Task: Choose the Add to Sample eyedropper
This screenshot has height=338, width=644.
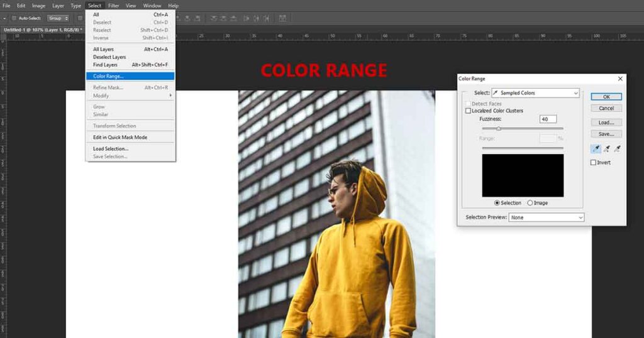Action: tap(607, 149)
